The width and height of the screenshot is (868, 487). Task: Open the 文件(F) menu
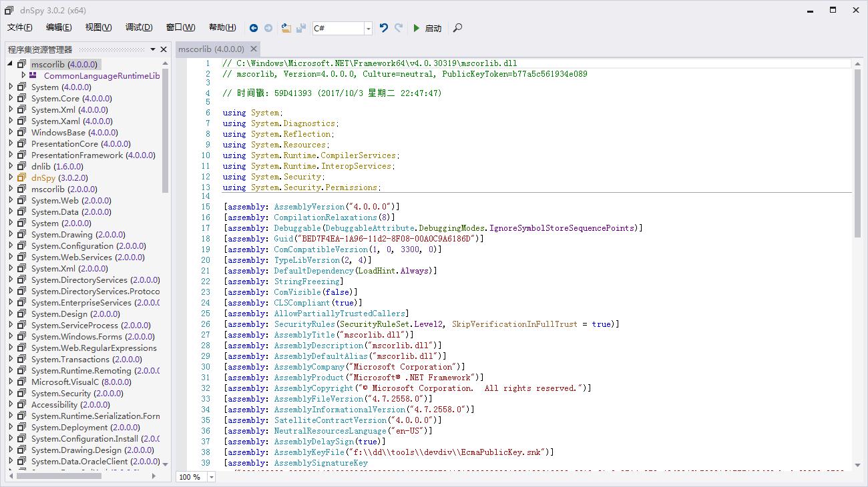(x=19, y=27)
